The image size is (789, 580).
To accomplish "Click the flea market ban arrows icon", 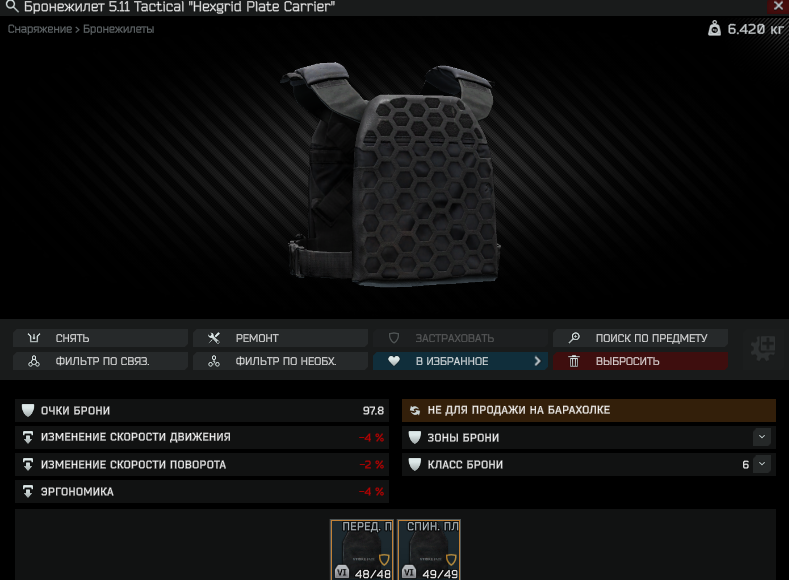I will (x=415, y=410).
